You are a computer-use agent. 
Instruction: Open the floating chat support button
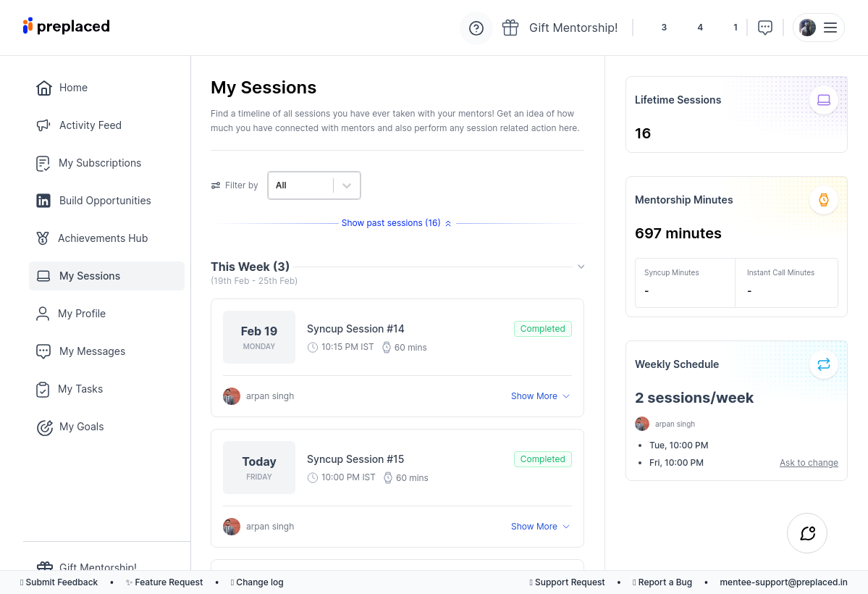807,533
